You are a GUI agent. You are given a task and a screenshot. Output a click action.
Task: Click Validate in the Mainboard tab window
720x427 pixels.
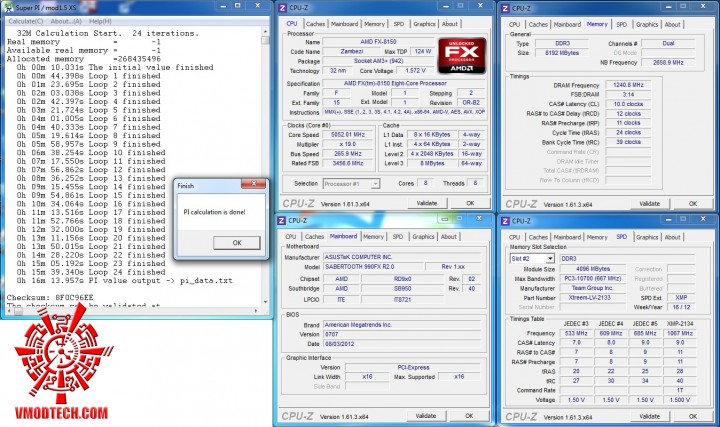[x=426, y=416]
